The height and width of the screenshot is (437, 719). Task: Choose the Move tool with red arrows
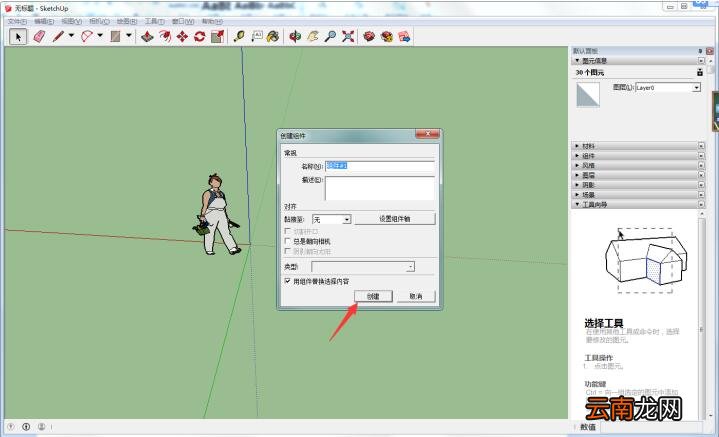point(183,36)
